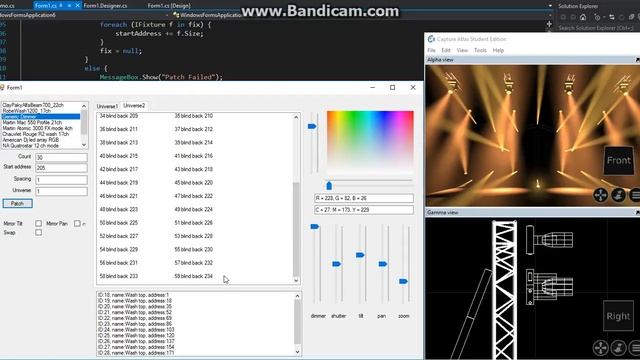
Task: Open the View menu in Capture Atlas
Action: (x=462, y=50)
